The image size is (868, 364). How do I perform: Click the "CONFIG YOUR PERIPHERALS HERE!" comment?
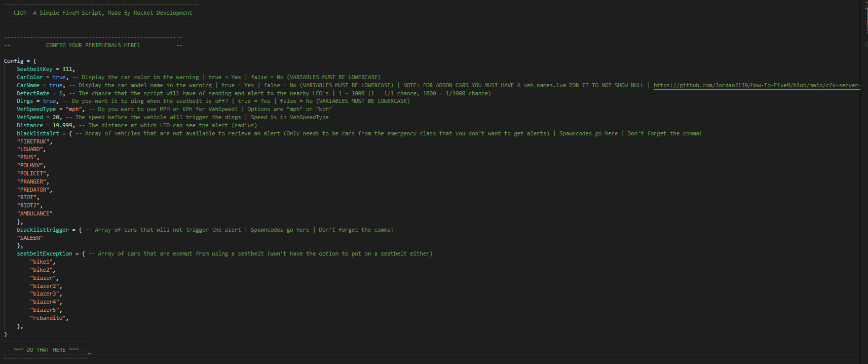click(93, 45)
